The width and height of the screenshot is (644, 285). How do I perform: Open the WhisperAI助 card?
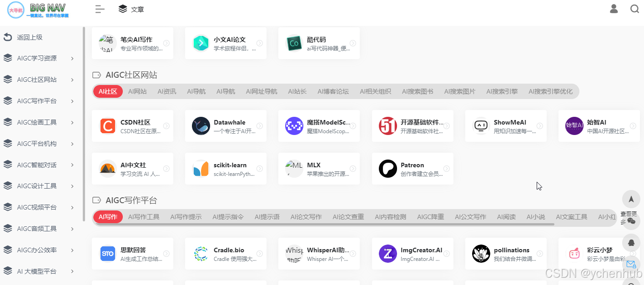pos(319,254)
